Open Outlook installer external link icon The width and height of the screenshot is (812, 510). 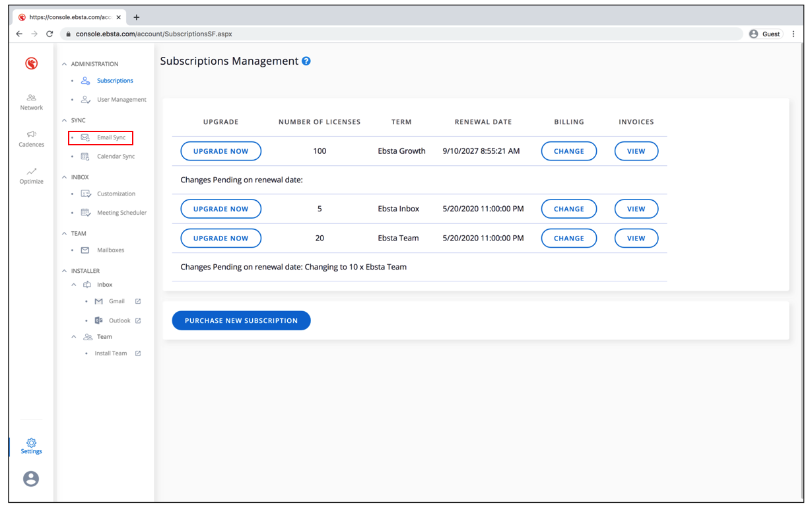138,320
